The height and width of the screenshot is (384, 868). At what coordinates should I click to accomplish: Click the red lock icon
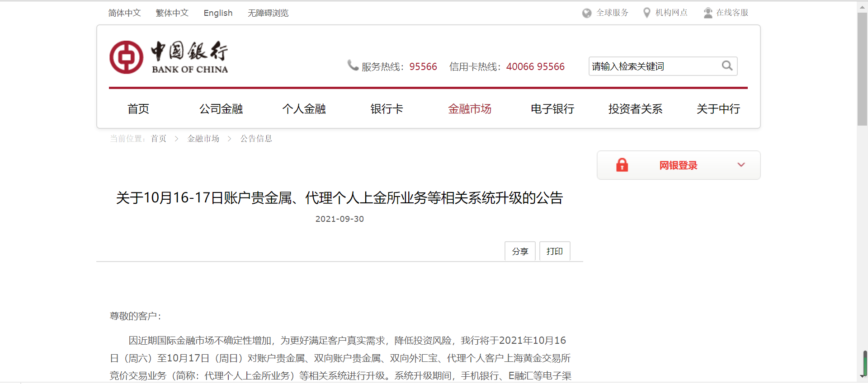pyautogui.click(x=622, y=165)
